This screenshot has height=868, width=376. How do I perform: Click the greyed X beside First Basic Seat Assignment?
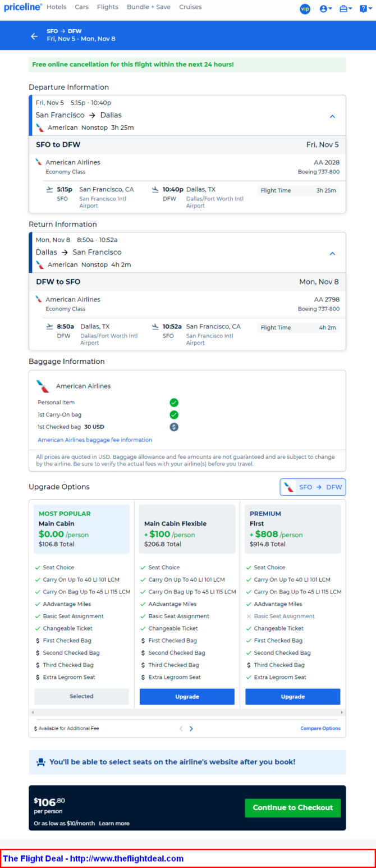249,616
